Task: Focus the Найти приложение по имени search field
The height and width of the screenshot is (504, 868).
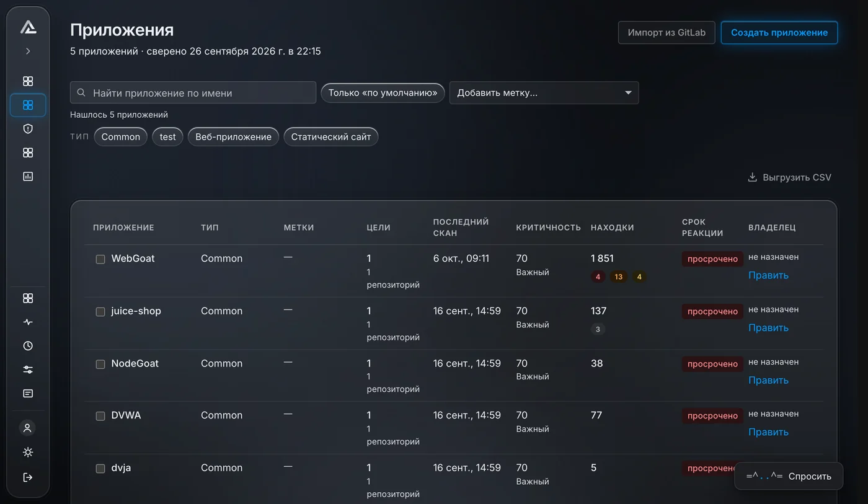Action: (x=193, y=93)
